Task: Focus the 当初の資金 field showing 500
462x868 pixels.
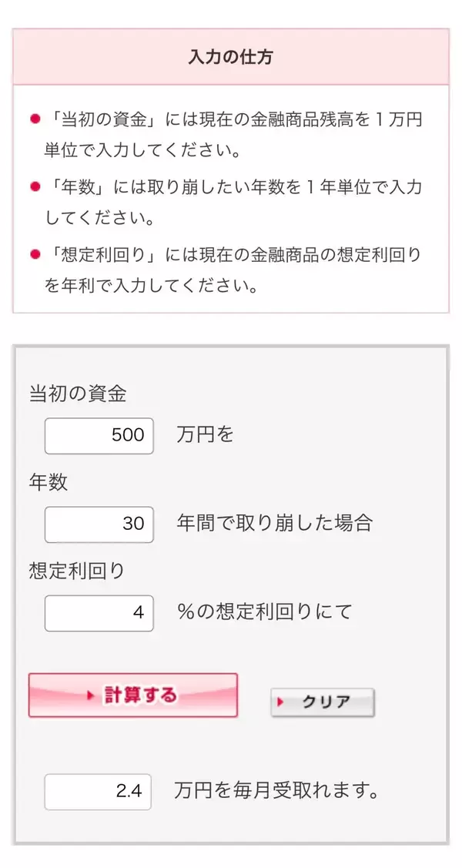Action: click(99, 435)
